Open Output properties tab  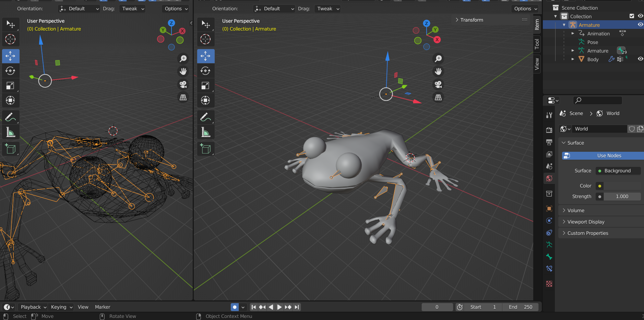549,142
